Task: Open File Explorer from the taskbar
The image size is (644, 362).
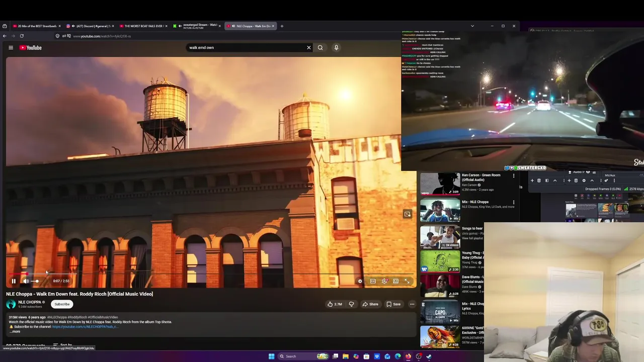Action: pos(346,356)
